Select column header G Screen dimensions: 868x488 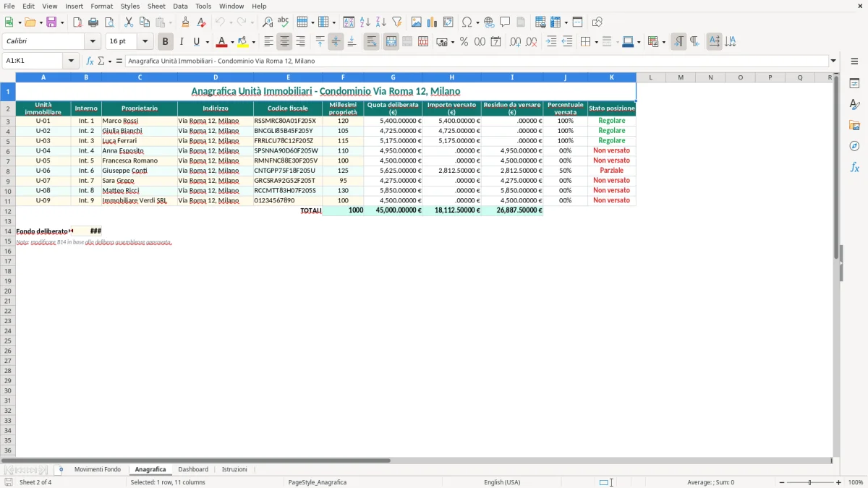tap(393, 77)
